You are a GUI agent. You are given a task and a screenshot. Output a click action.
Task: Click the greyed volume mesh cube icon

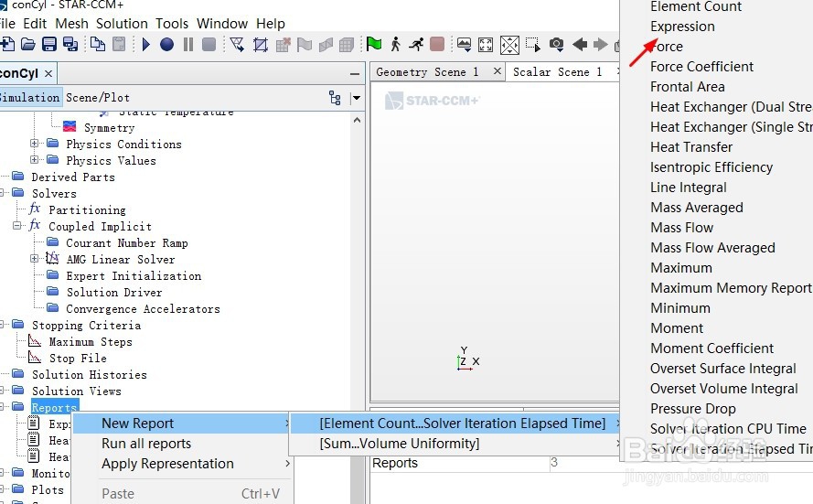point(347,45)
